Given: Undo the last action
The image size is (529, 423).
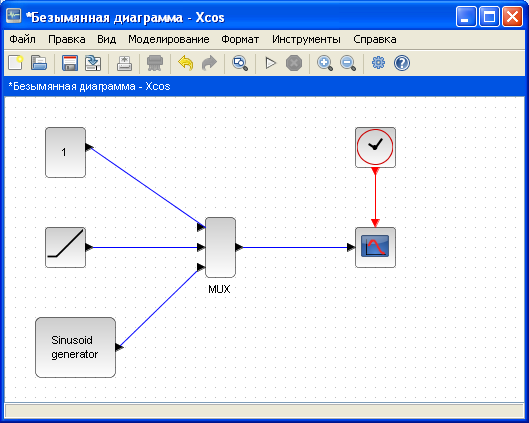Looking at the screenshot, I should pos(186,63).
